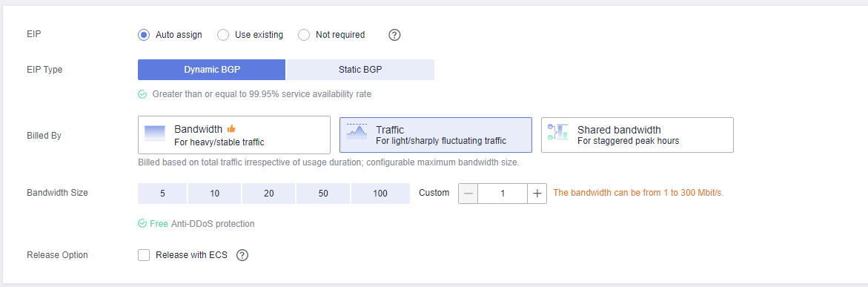The width and height of the screenshot is (868, 287).
Task: Switch to Dynamic BGP type
Action: pyautogui.click(x=212, y=70)
